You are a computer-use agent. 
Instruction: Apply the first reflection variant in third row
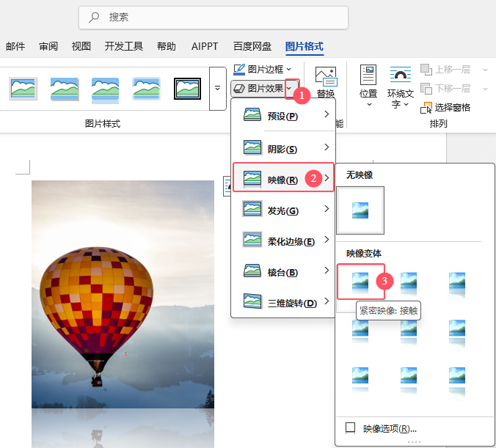[360, 379]
